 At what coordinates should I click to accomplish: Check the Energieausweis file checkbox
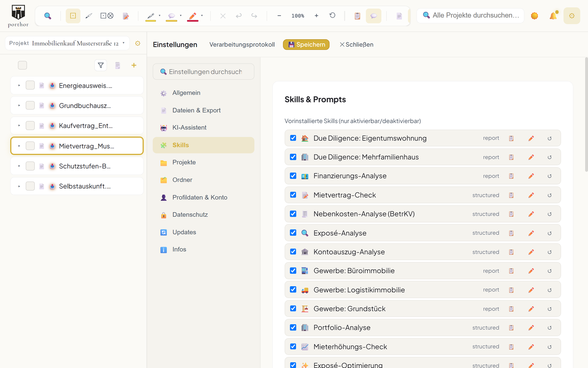click(x=30, y=85)
